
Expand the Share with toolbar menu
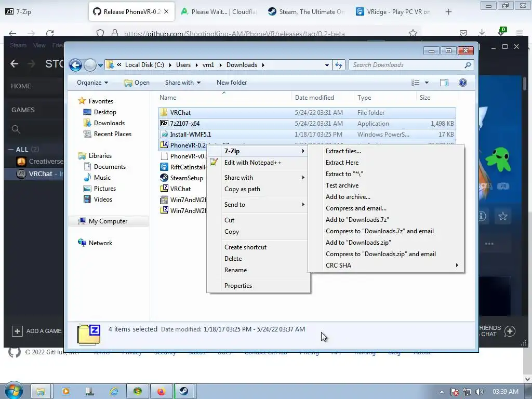click(x=182, y=83)
